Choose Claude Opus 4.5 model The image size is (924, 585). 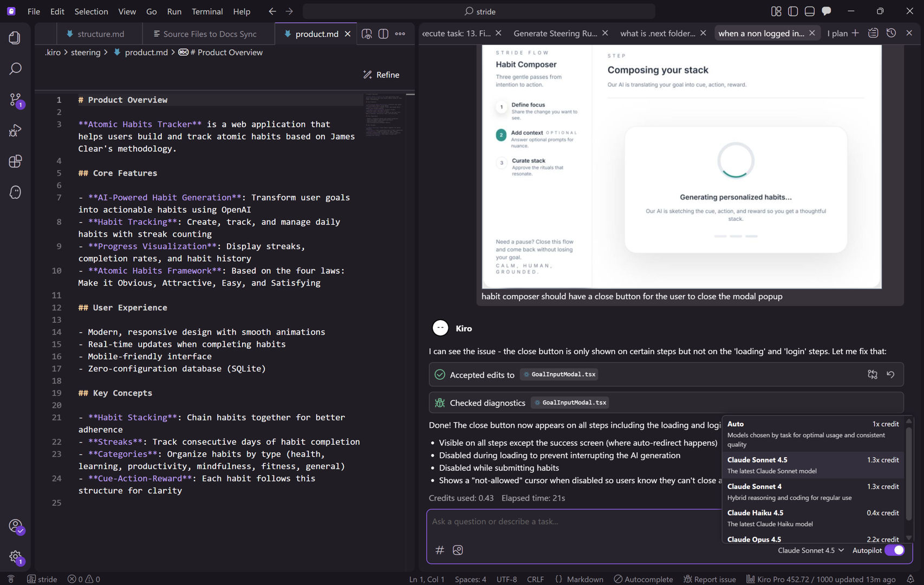tap(813, 538)
